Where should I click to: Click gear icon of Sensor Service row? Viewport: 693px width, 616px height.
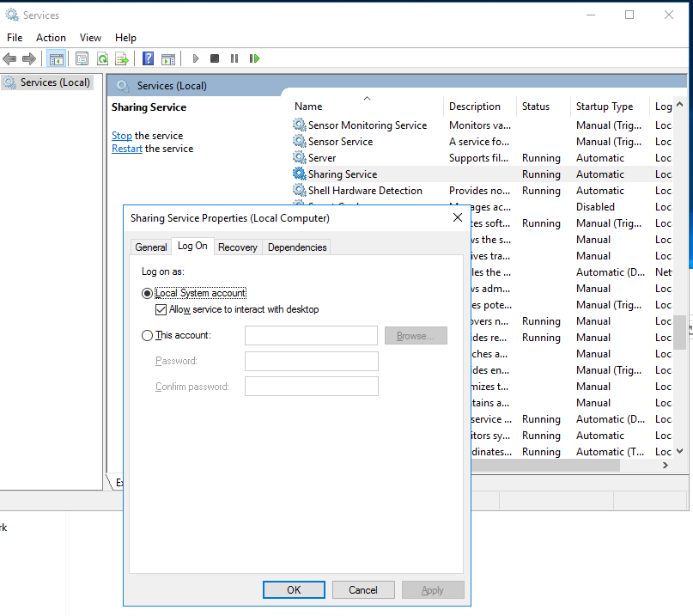point(299,142)
